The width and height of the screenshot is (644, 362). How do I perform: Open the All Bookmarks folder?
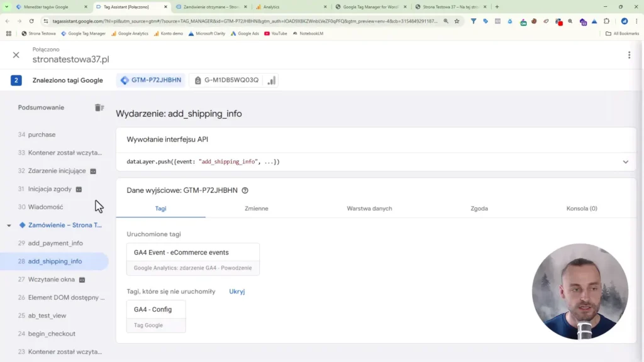coord(622,33)
